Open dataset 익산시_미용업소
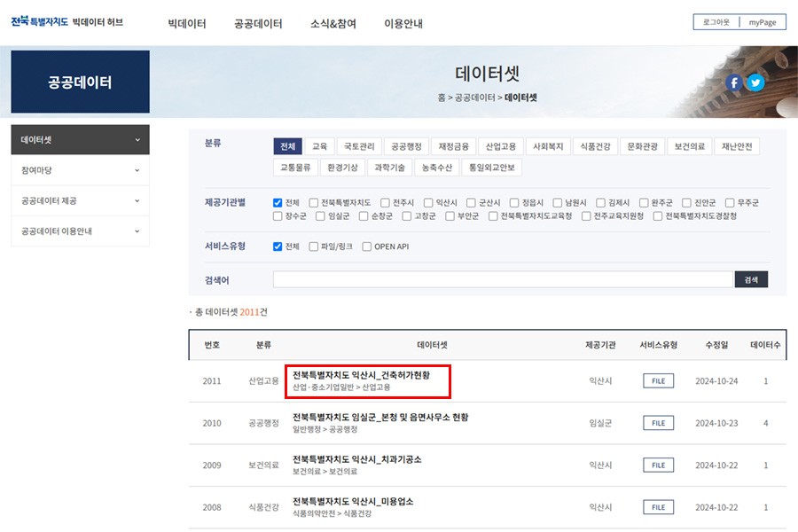Viewport: 798px width, 532px height. [353, 502]
